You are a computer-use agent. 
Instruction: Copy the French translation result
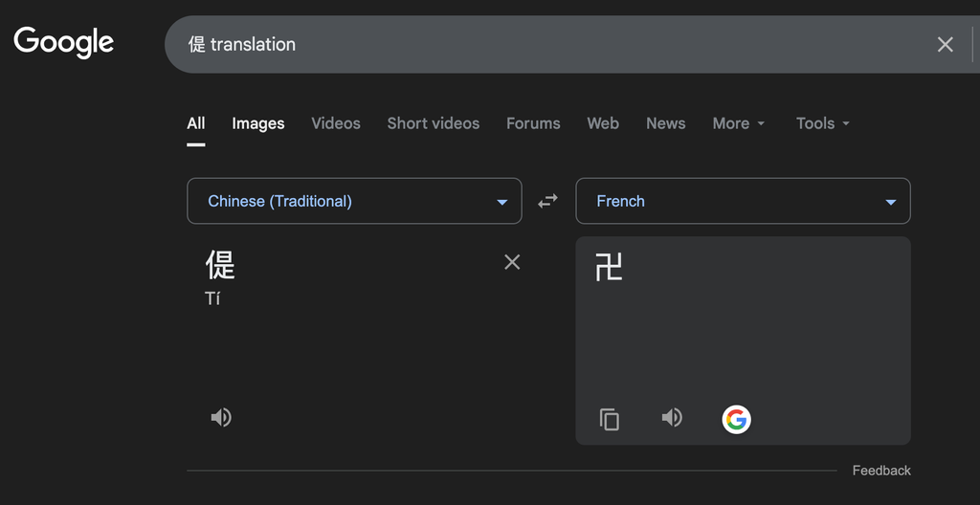tap(610, 419)
